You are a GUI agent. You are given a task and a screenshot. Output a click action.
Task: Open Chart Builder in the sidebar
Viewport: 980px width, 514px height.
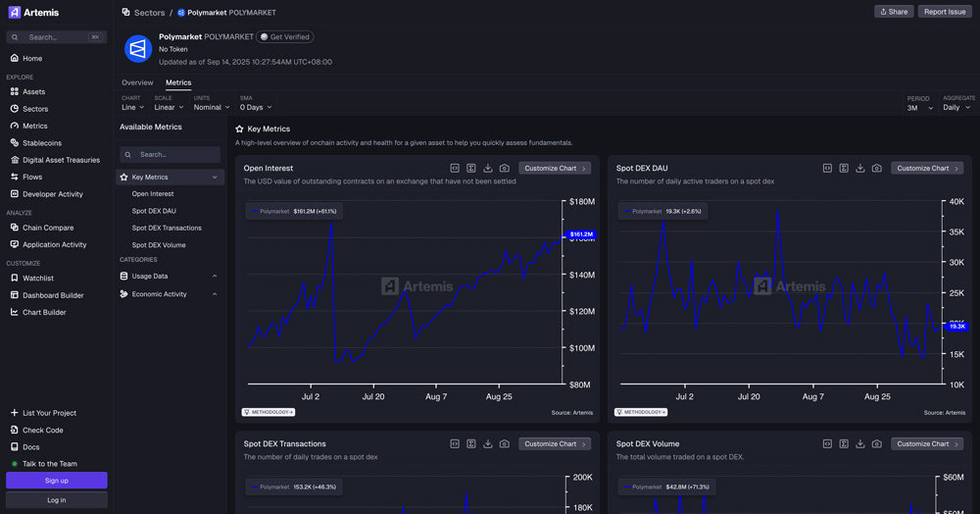(44, 312)
